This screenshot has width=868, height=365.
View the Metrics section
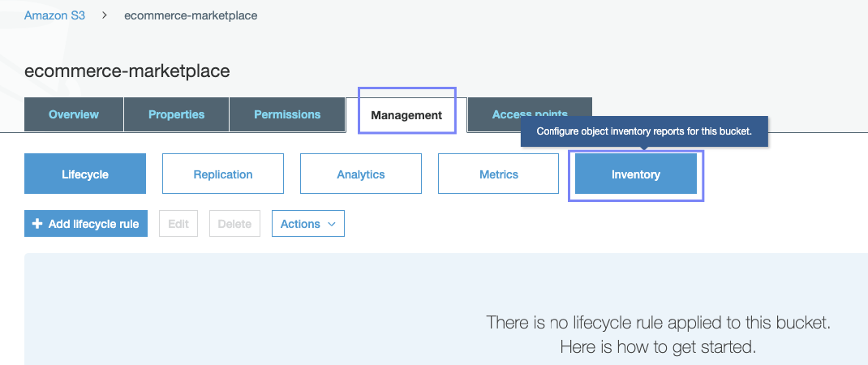(498, 174)
